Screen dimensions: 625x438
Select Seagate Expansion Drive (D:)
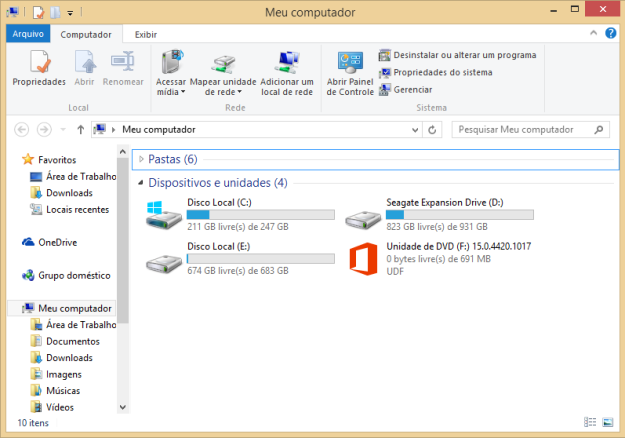coord(439,214)
